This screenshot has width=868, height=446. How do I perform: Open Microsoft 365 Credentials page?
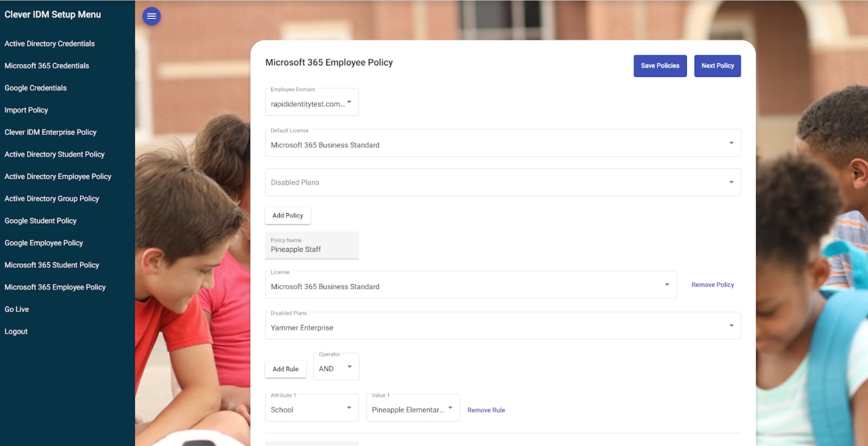coord(47,66)
